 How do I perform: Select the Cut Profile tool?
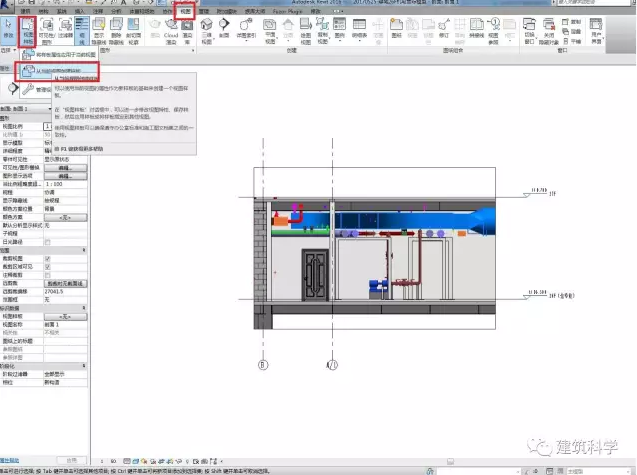[133, 31]
